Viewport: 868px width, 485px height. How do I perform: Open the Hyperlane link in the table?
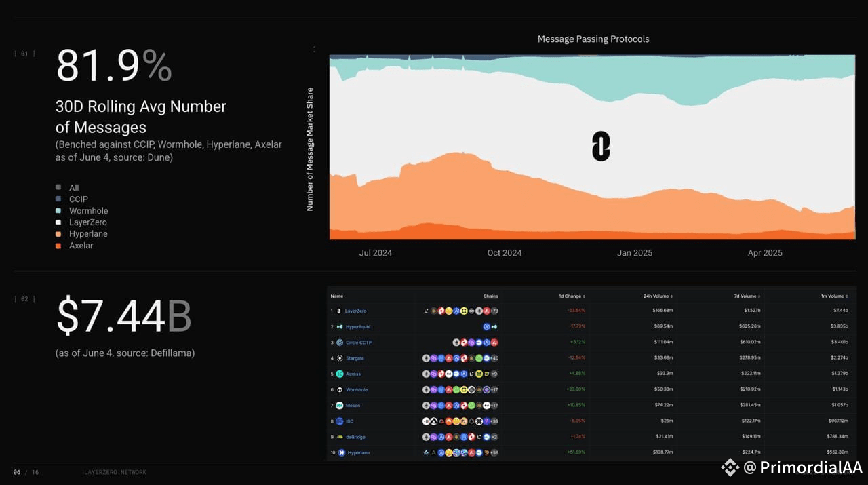359,452
